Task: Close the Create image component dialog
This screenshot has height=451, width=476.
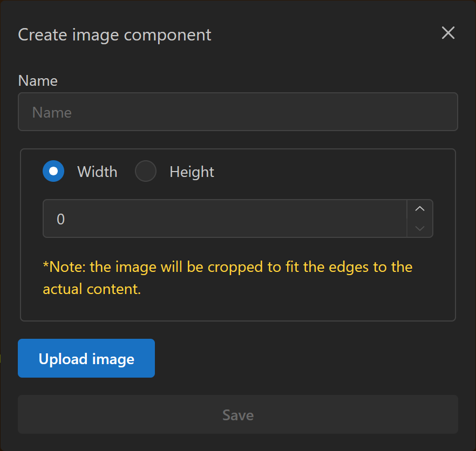Action: pyautogui.click(x=448, y=33)
